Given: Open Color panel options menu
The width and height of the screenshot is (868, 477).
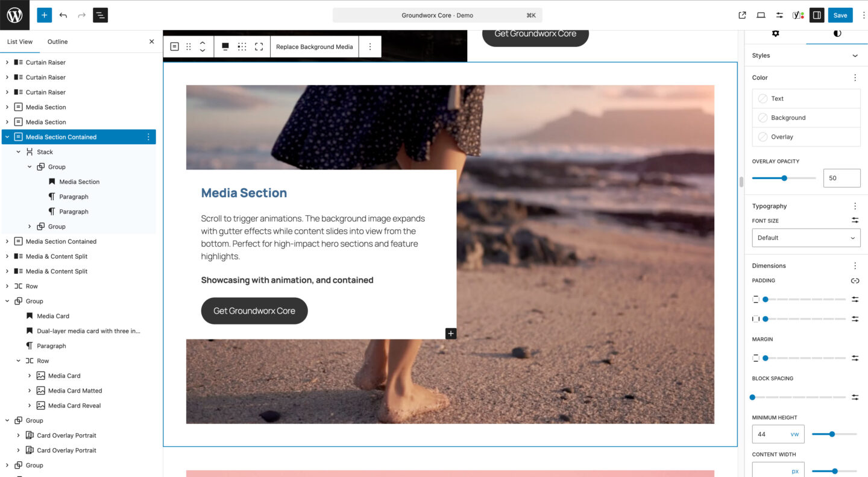Looking at the screenshot, I should [x=854, y=78].
